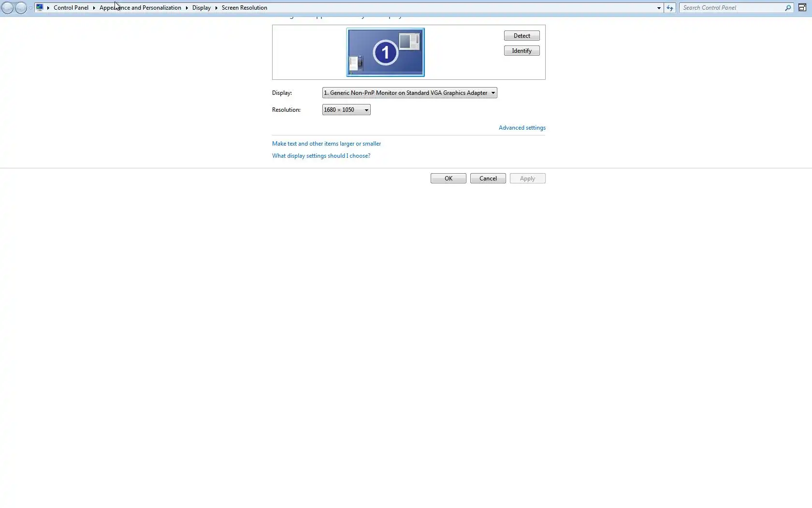Screen dimensions: 812x508
Task: Click the Forward navigation arrow button
Action: click(21, 8)
